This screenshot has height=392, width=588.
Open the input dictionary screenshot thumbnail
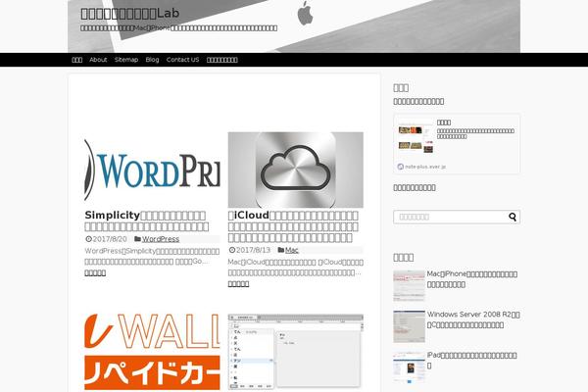[x=296, y=352]
